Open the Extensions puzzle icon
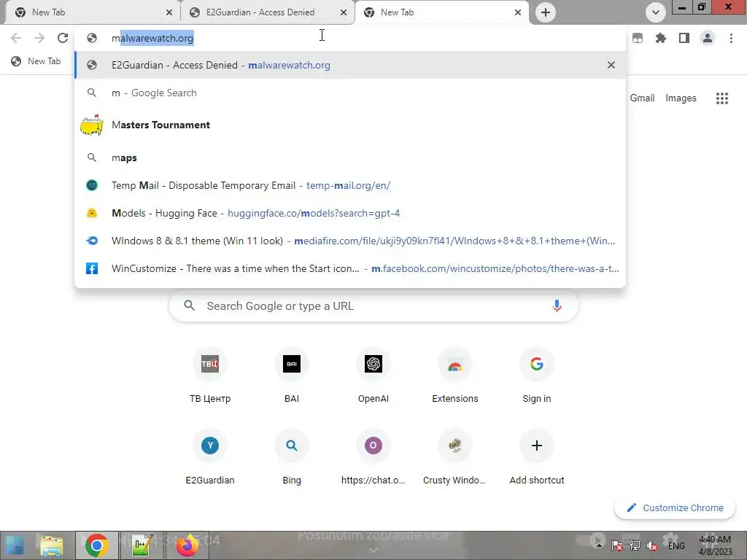 point(660,38)
